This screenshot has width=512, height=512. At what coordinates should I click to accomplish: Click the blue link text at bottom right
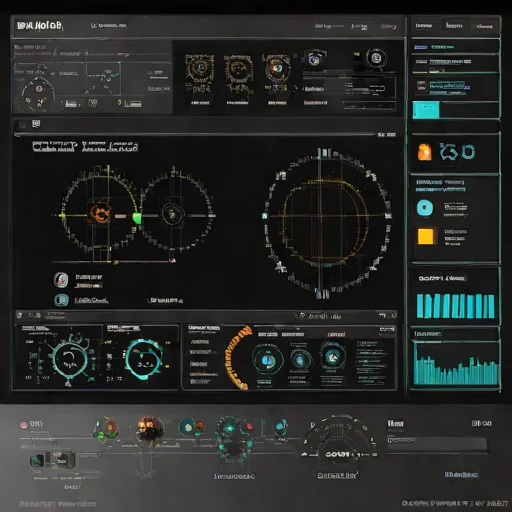click(x=461, y=474)
